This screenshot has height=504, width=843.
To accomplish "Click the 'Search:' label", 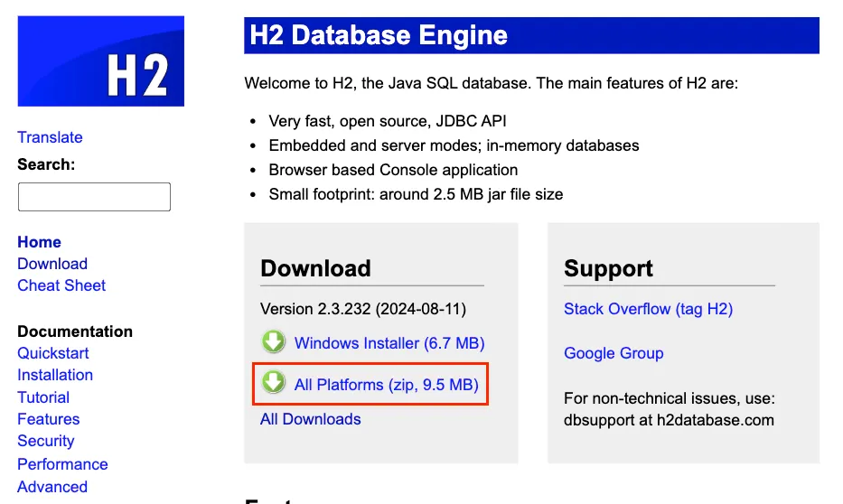I will [46, 164].
